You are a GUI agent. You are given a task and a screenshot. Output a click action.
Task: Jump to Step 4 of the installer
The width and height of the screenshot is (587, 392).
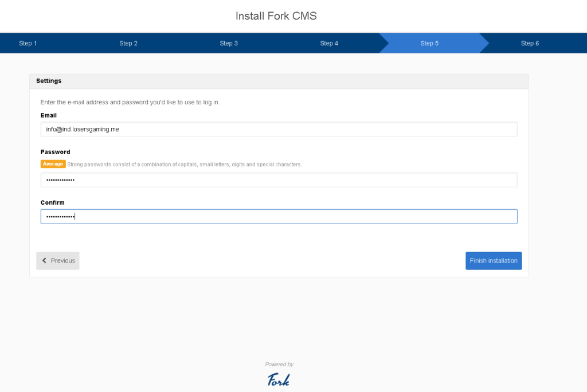[329, 44]
